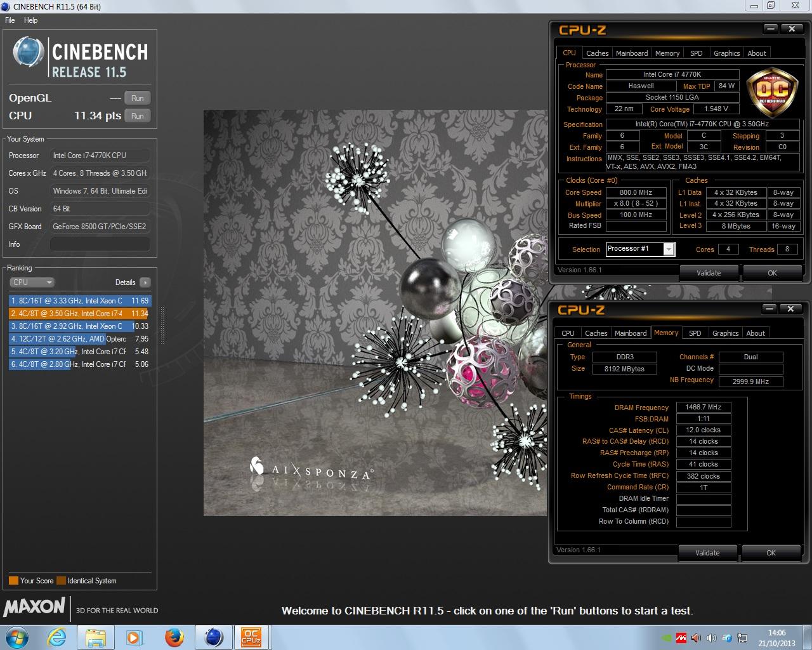Click the taskbar clock showing 14:06
The height and width of the screenshot is (650, 812).
(776, 638)
